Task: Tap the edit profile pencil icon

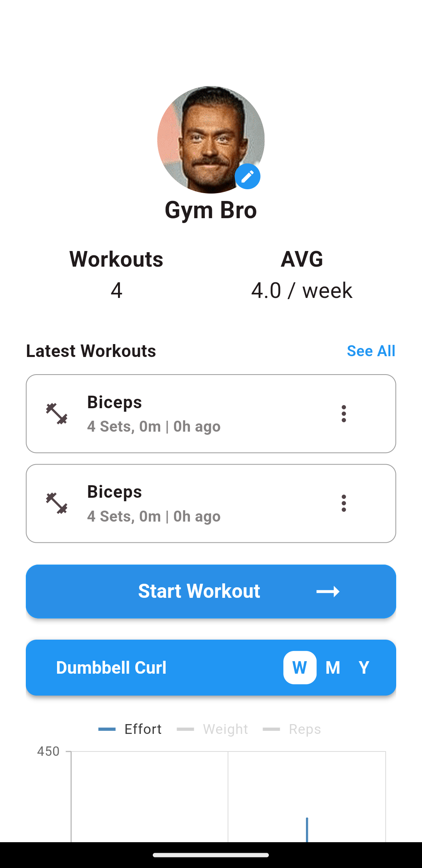Action: pos(247,177)
